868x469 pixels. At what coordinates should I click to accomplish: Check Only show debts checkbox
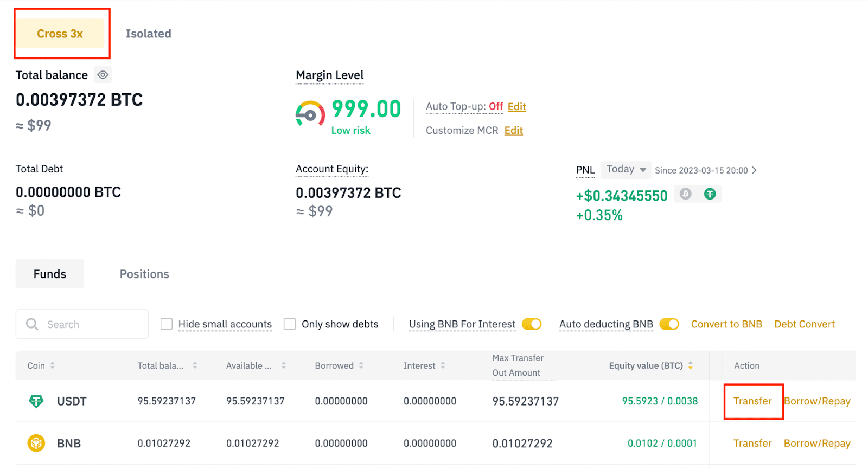tap(290, 324)
